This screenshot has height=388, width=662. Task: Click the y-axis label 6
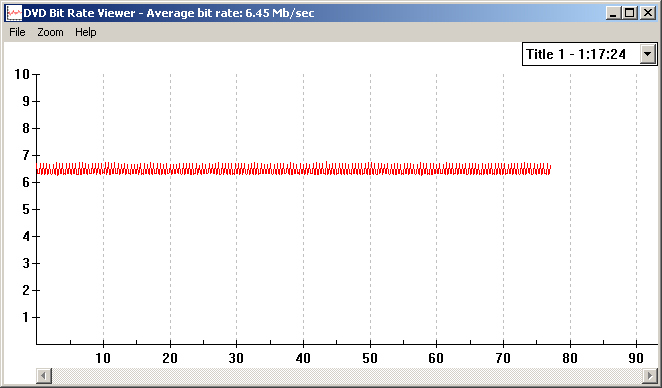[26, 182]
